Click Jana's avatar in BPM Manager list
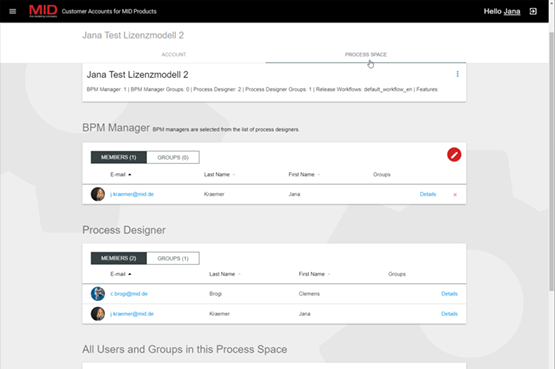This screenshot has height=369, width=555. tap(98, 194)
